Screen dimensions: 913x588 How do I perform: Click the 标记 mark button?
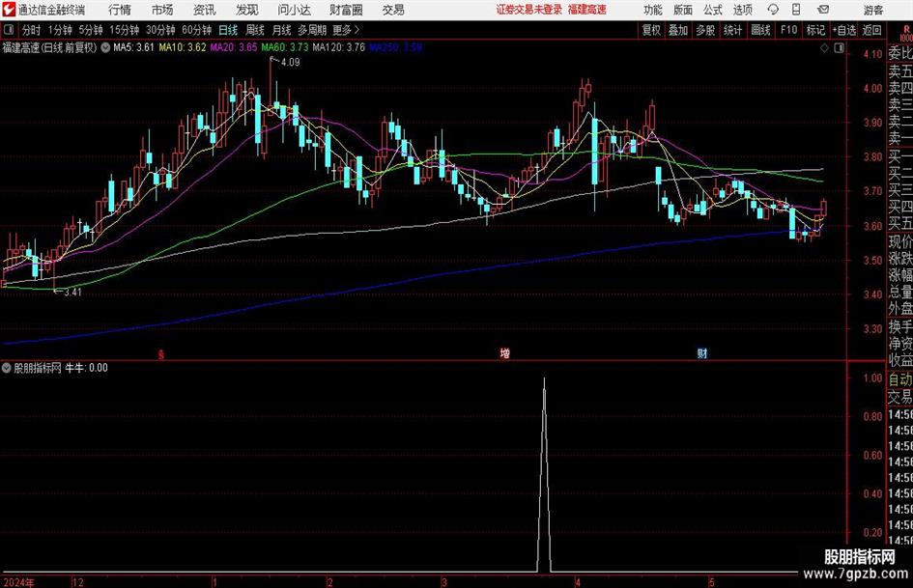pyautogui.click(x=815, y=30)
